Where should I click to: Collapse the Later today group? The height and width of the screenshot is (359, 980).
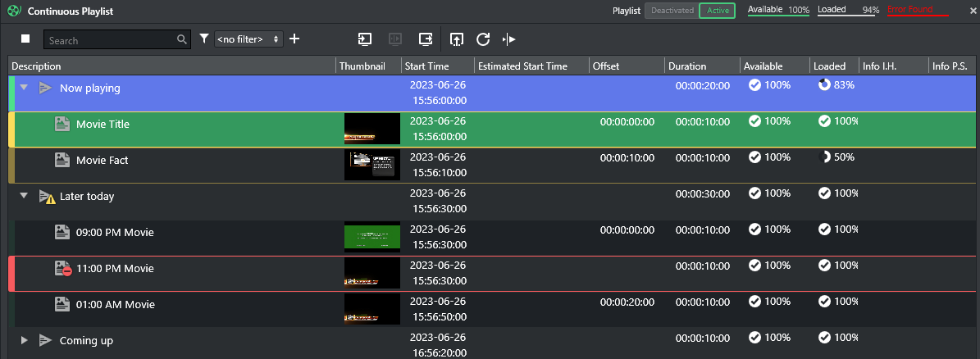point(24,196)
